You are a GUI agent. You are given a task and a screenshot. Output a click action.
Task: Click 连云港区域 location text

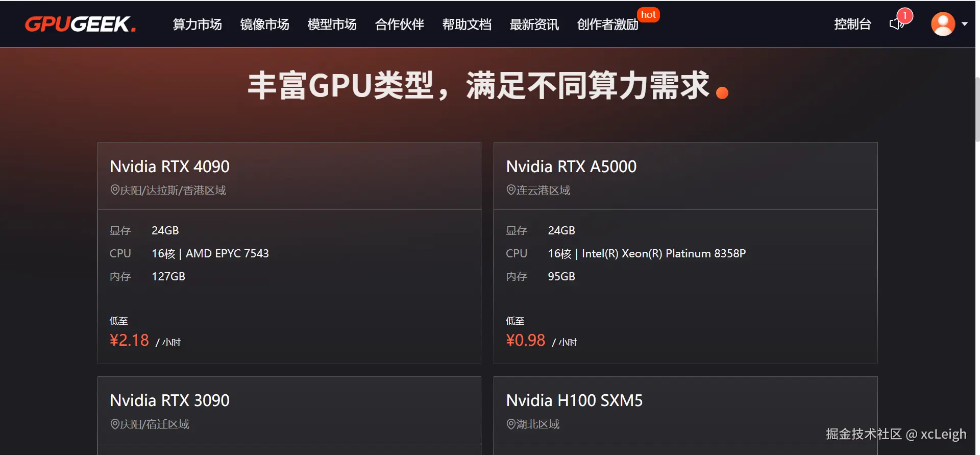(x=543, y=190)
